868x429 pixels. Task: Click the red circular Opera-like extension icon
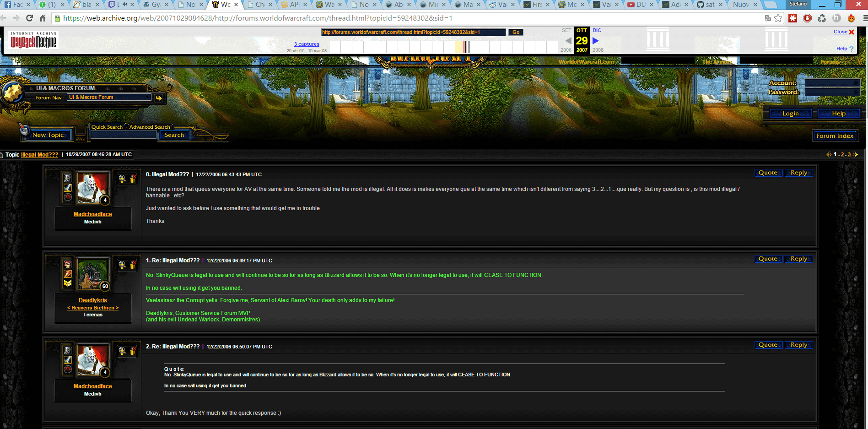tap(808, 18)
